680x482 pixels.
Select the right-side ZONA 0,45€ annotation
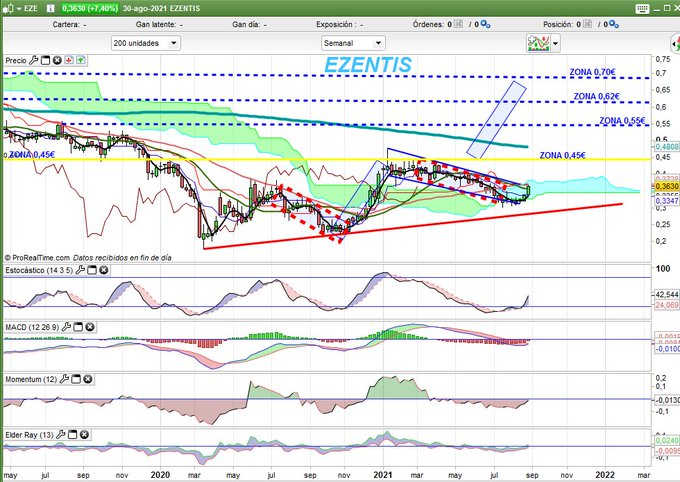[562, 155]
